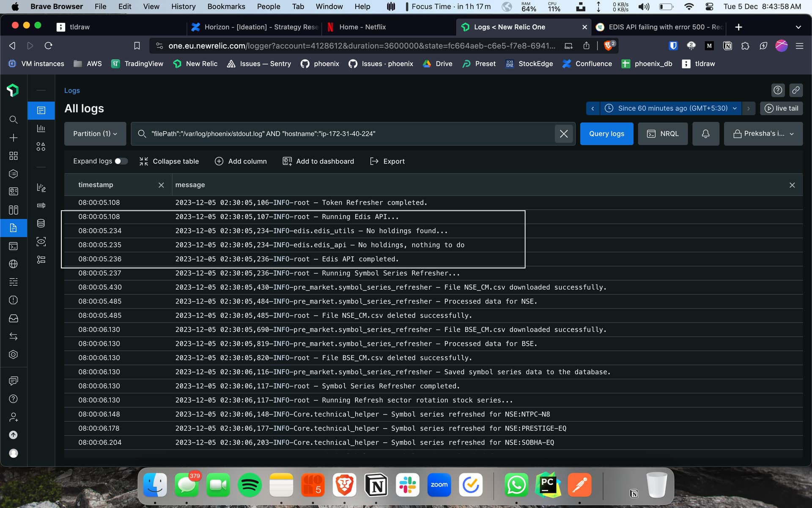Open the time range picker dropdown
This screenshot has height=508, width=812.
pyautogui.click(x=670, y=108)
